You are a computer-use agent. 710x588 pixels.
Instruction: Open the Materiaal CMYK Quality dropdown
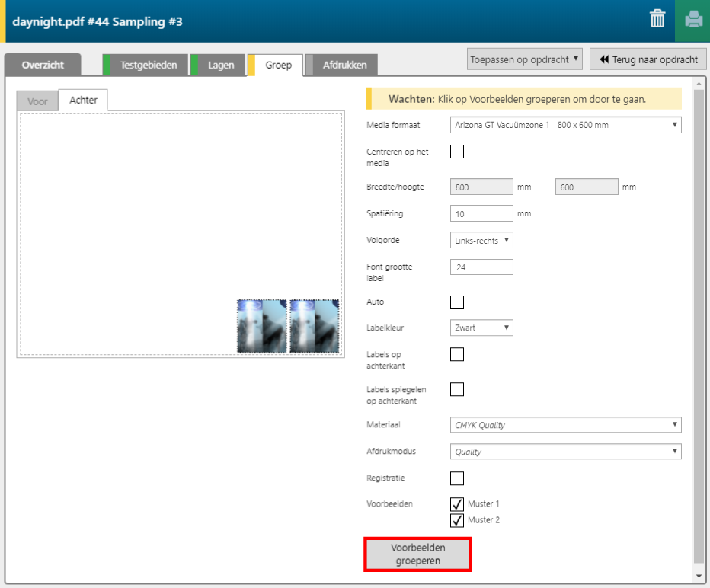tap(565, 425)
